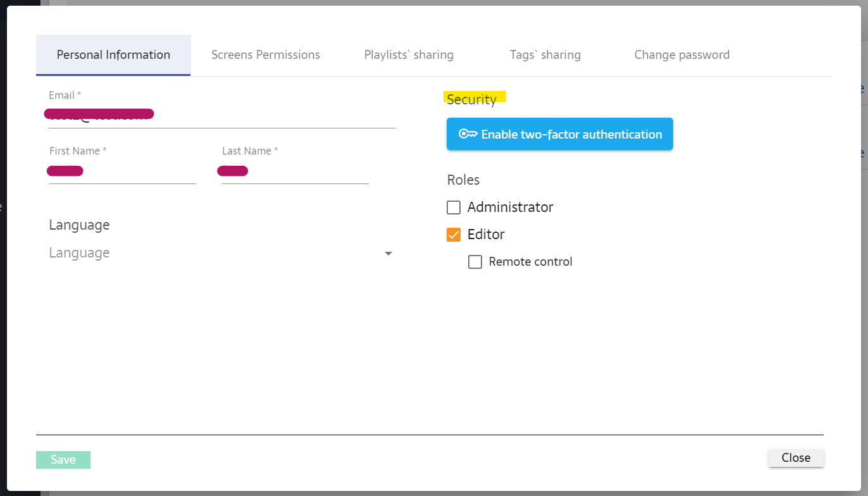The height and width of the screenshot is (496, 868).
Task: Click the Roles section heading
Action: point(463,180)
